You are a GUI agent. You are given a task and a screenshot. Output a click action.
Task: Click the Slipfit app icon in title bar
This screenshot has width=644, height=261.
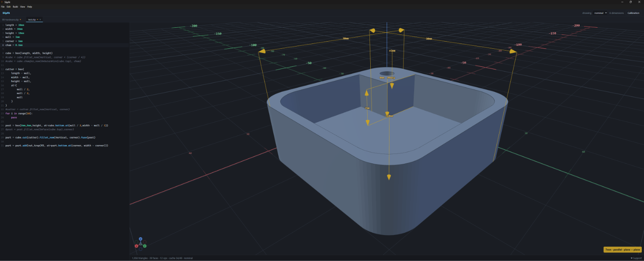(2, 2)
